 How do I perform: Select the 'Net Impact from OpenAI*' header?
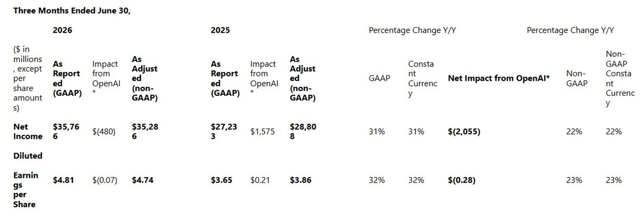(499, 79)
